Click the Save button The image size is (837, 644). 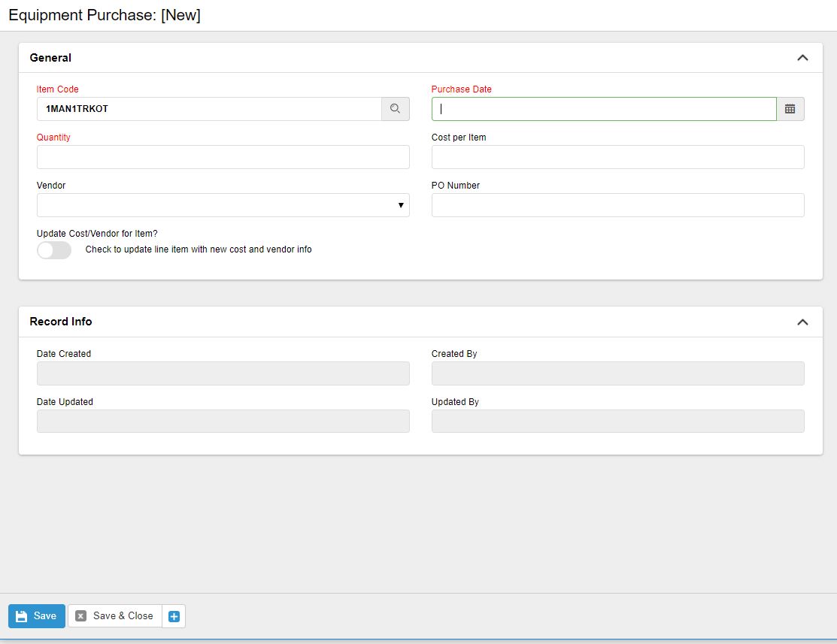pos(37,616)
